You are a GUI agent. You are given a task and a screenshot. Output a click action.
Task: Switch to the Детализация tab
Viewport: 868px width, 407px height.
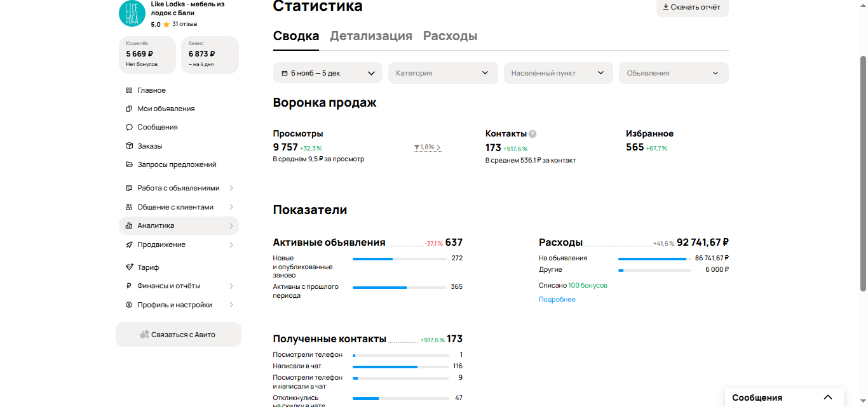pyautogui.click(x=371, y=36)
